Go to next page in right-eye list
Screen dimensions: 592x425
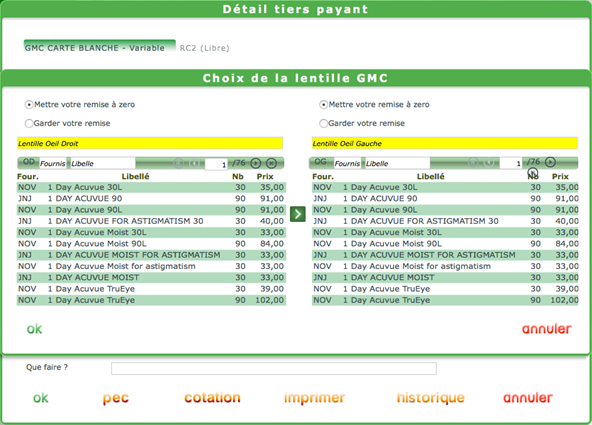[x=256, y=163]
